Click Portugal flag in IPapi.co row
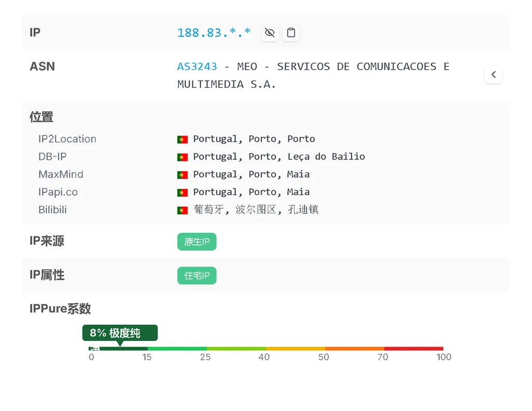 (x=182, y=193)
